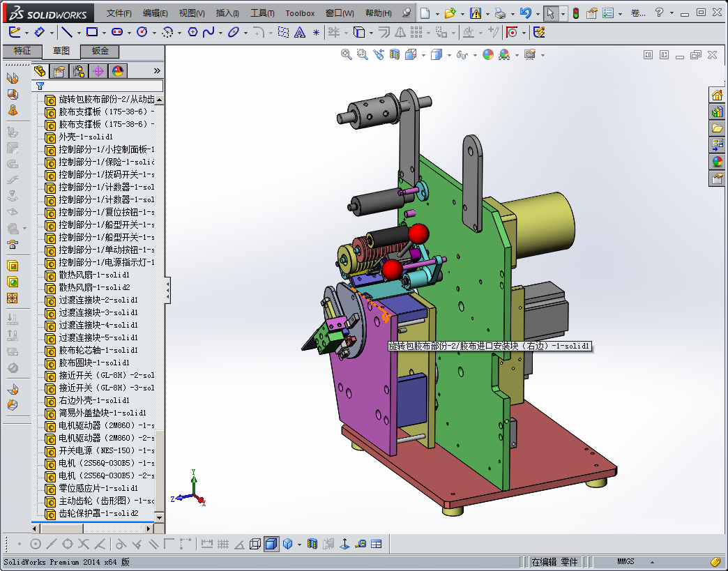
Task: Select tree item 齿轮保护罩-1-solid2
Action: click(99, 513)
